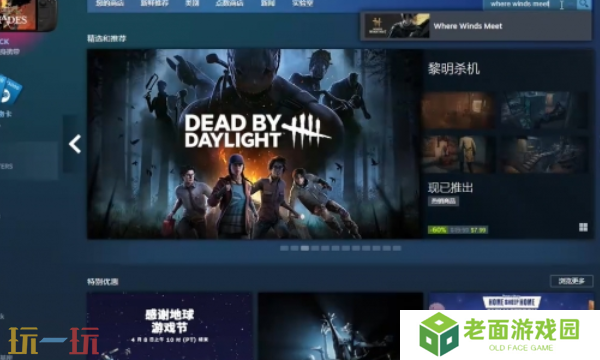
Task: Open the 新闻 news tab
Action: pos(268,3)
